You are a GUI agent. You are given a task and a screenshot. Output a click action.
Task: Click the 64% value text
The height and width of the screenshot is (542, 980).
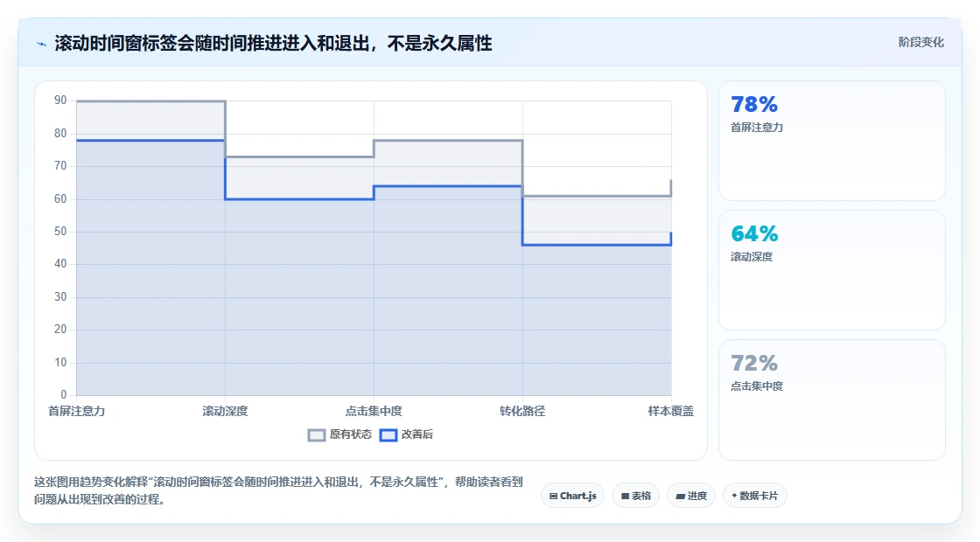tap(754, 233)
